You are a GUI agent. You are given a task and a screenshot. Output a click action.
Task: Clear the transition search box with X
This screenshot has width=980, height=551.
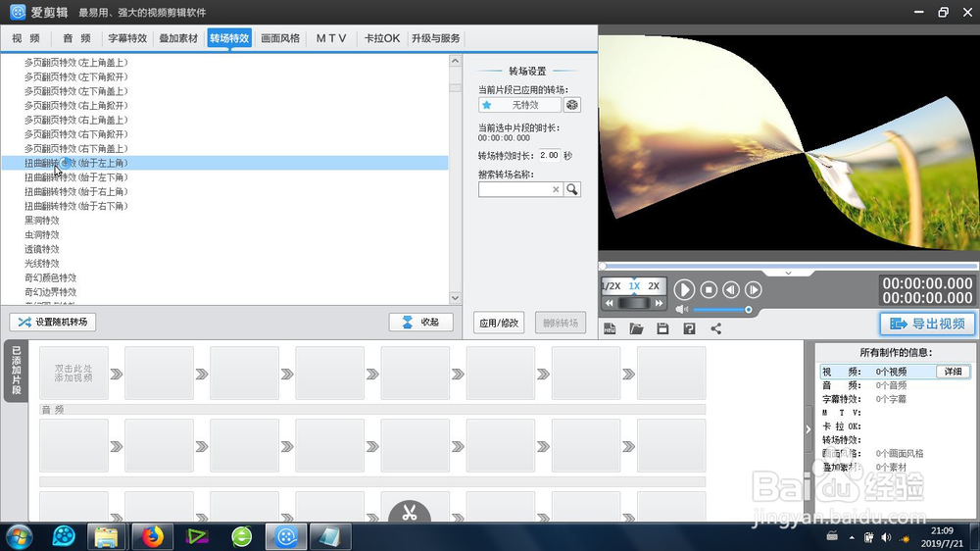click(556, 189)
